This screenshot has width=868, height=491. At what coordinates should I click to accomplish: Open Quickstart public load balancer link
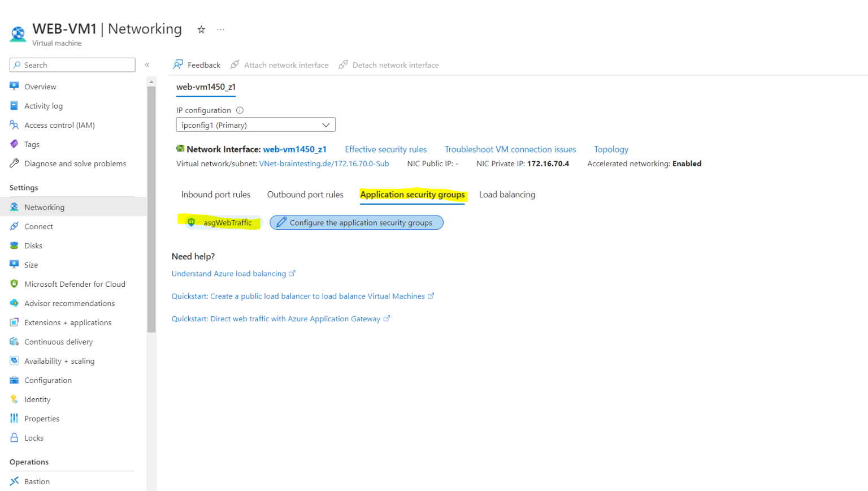coord(303,296)
